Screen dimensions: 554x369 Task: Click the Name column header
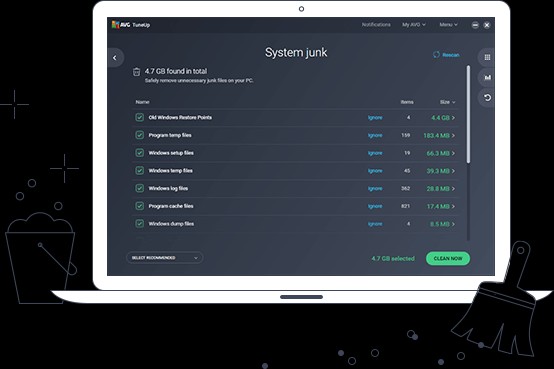click(142, 102)
